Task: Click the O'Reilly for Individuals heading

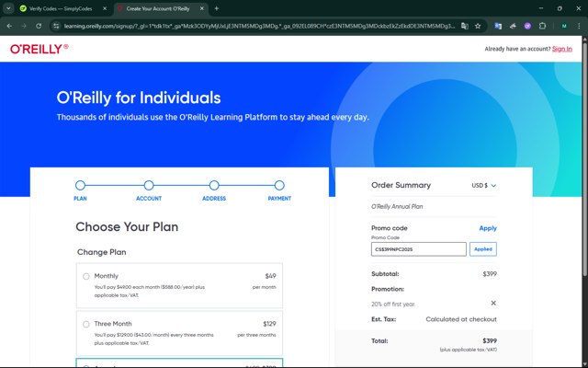Action: 139,98
